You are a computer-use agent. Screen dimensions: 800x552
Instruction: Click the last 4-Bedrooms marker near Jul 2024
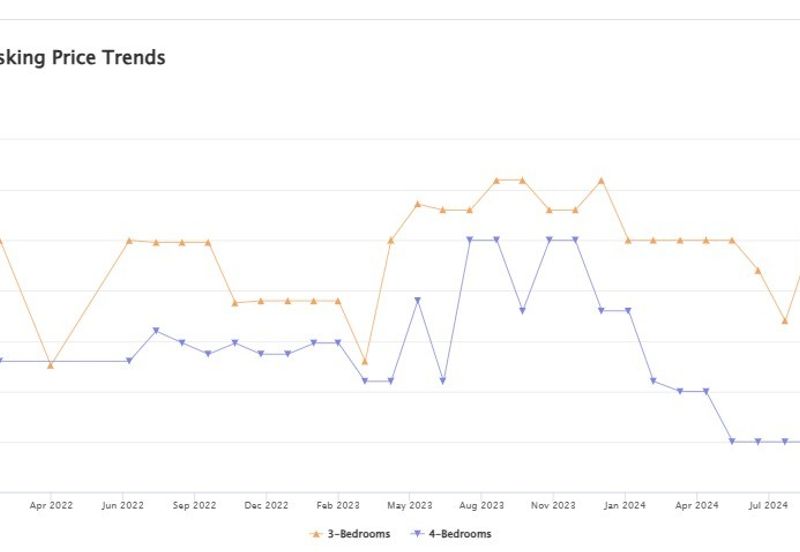point(785,441)
